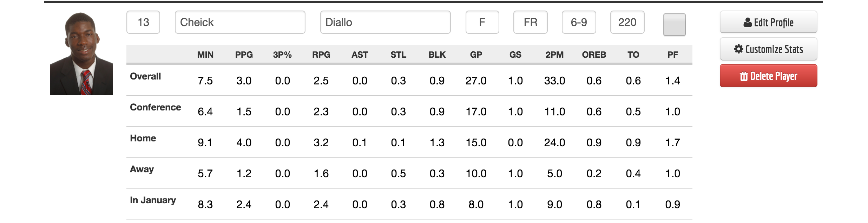Image resolution: width=868 pixels, height=223 pixels.
Task: Select the class year field FR
Action: click(x=530, y=22)
